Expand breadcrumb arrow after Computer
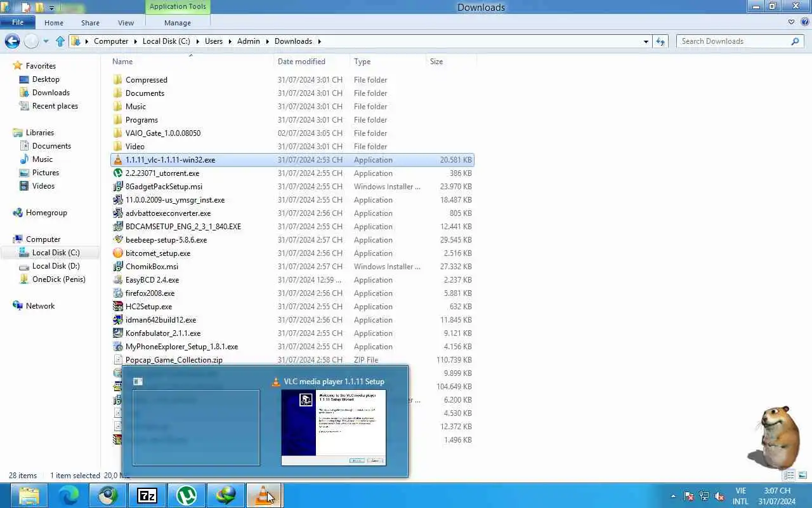The width and height of the screenshot is (812, 508). 135,41
